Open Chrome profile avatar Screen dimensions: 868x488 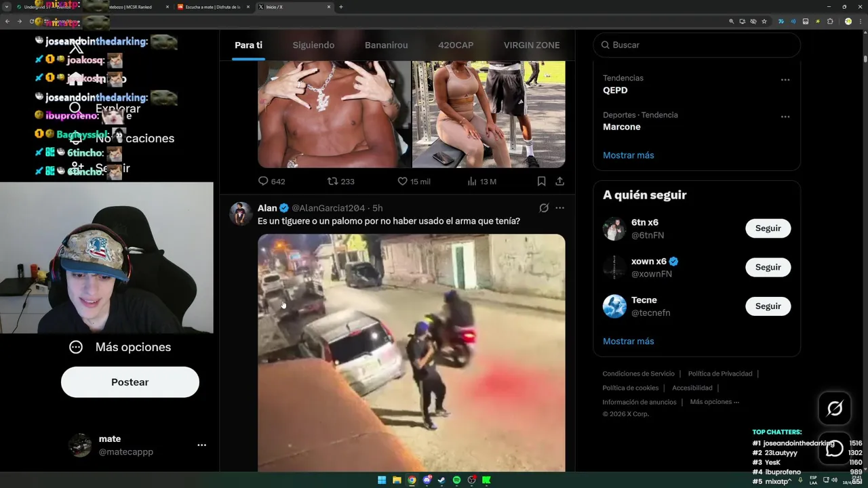[848, 21]
